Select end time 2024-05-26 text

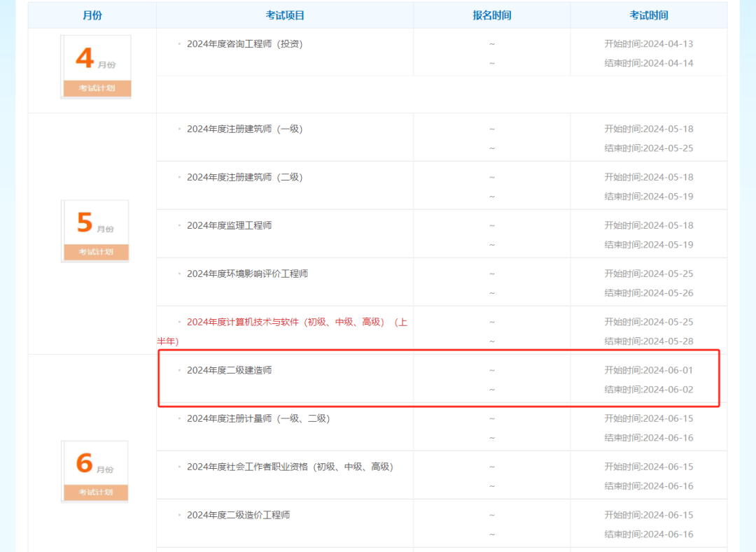pyautogui.click(x=648, y=293)
